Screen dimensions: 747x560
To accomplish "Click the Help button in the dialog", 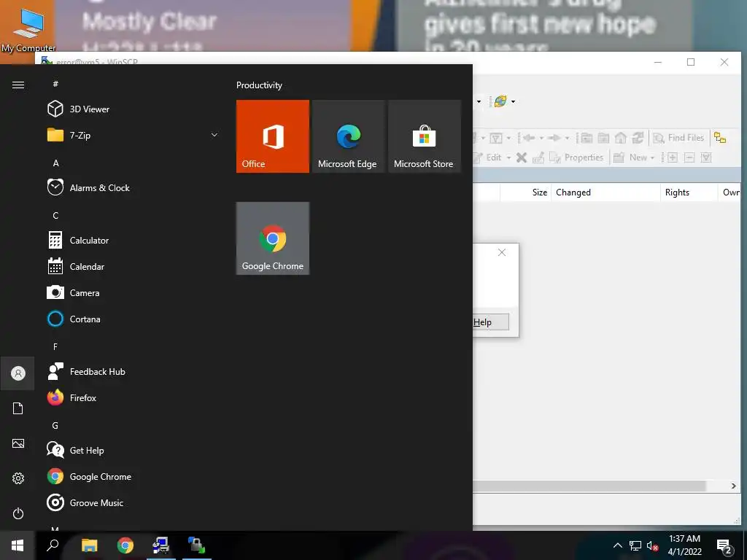I will [x=490, y=322].
